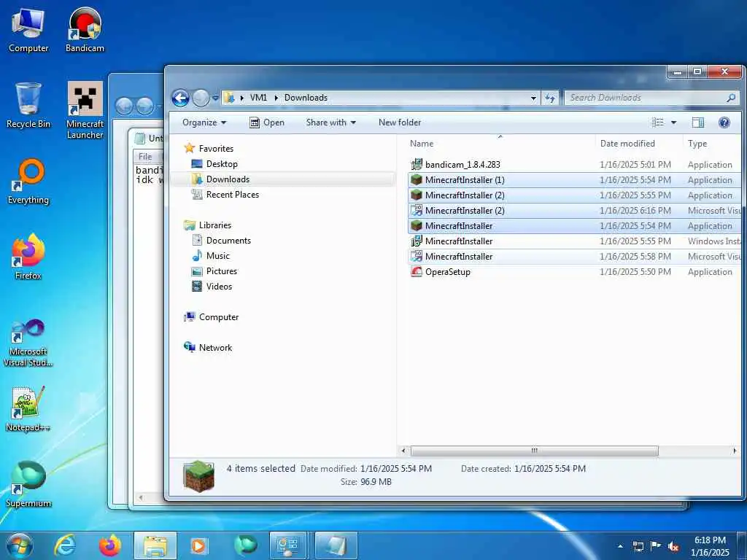Click the scroll left arrow in file list

pyautogui.click(x=403, y=451)
